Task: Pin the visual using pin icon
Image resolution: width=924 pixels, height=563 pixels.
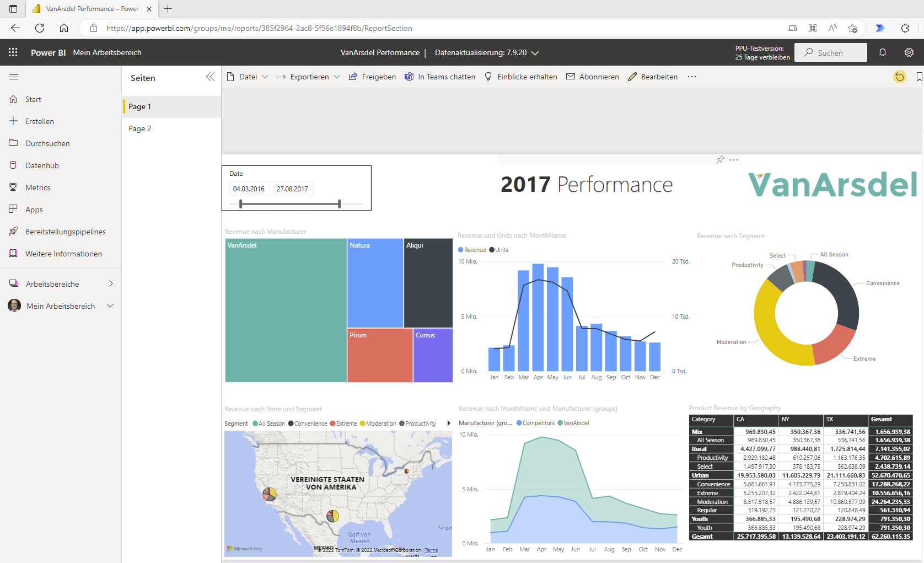Action: [x=720, y=160]
